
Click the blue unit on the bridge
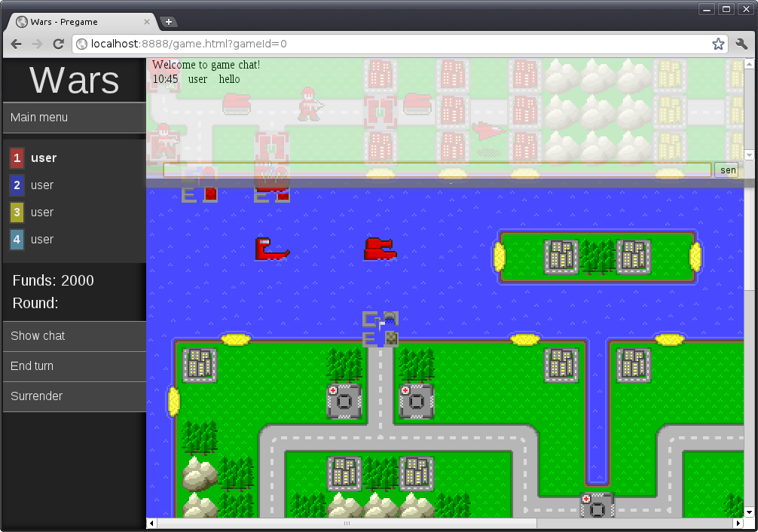pos(381,329)
